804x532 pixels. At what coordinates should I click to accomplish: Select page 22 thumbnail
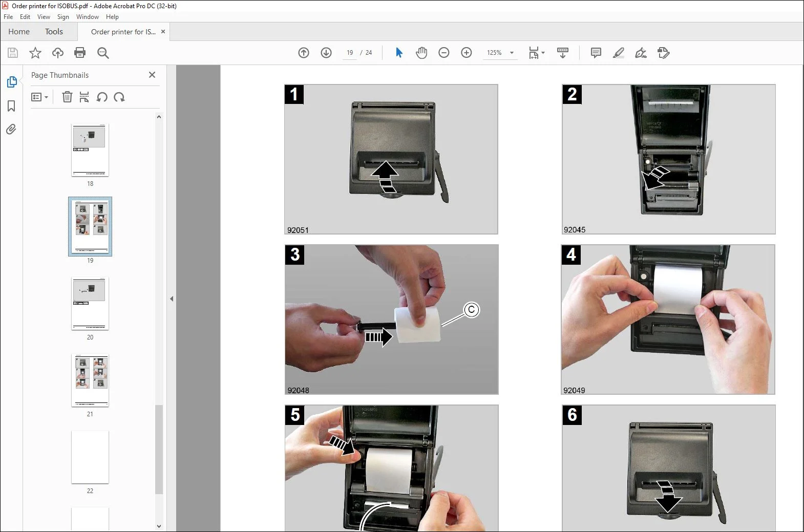click(90, 457)
